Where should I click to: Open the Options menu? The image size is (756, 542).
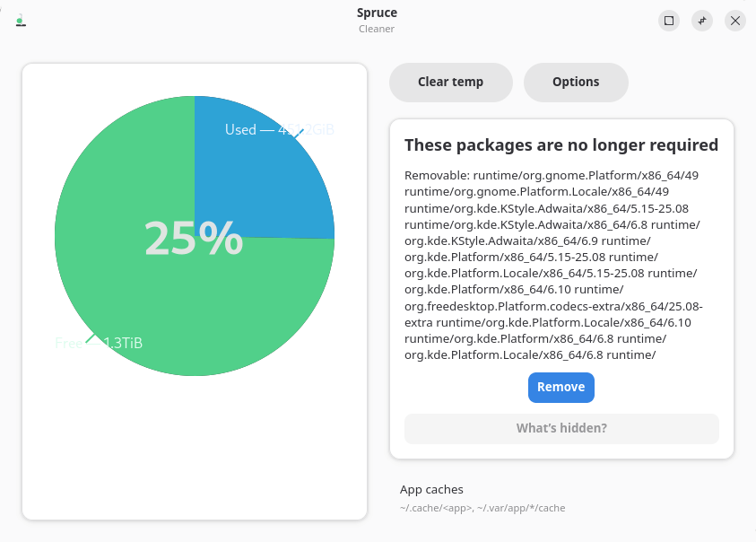(576, 83)
